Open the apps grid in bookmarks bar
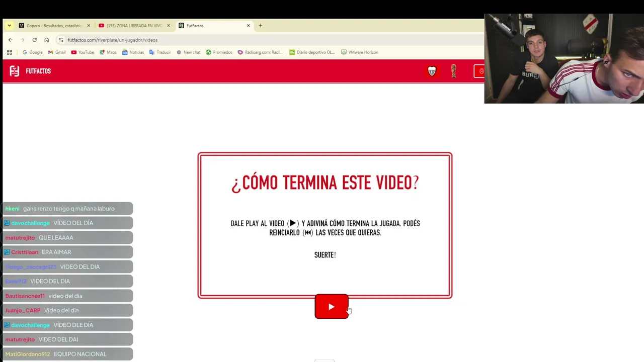Screen dimensions: 644x362 tap(9, 52)
